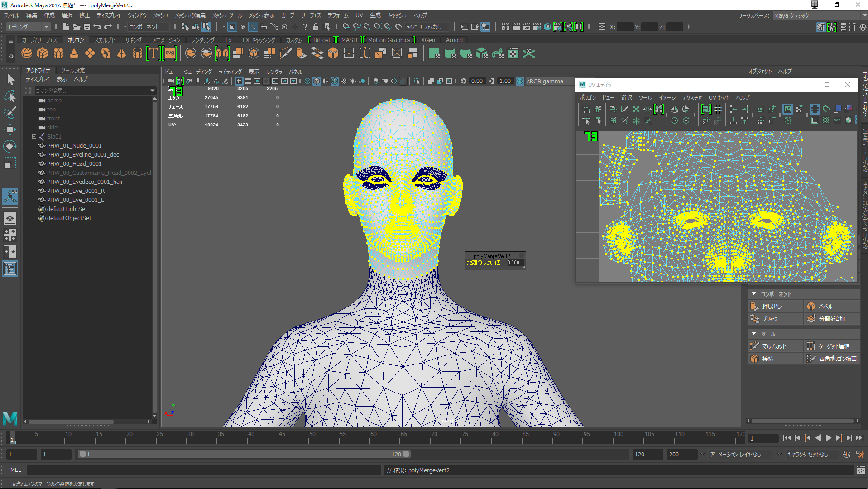
Task: Toggle the sRGB gamma color management icon
Action: point(520,81)
